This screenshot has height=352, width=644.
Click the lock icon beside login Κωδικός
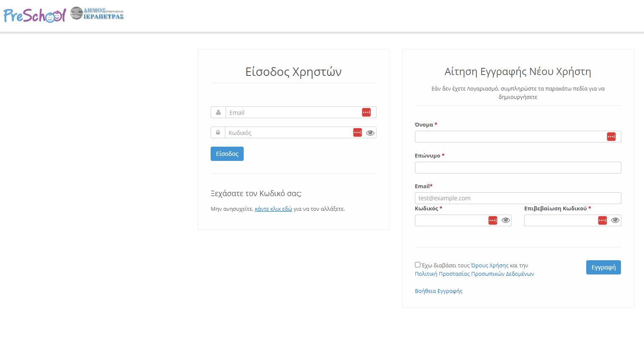218,132
